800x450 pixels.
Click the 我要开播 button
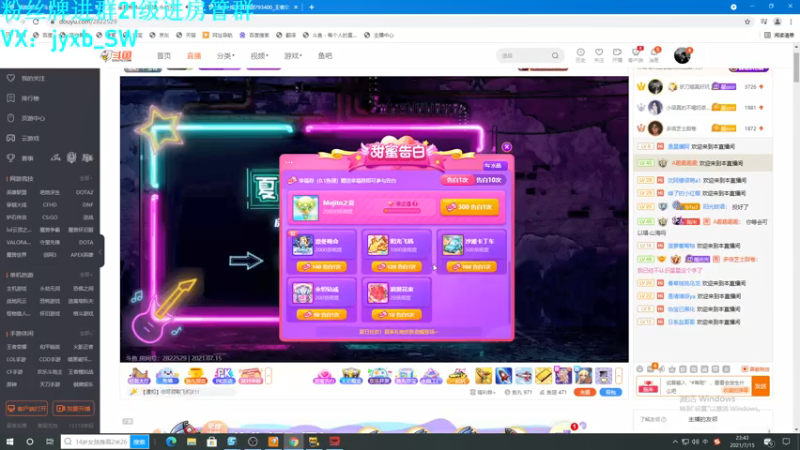[73, 409]
